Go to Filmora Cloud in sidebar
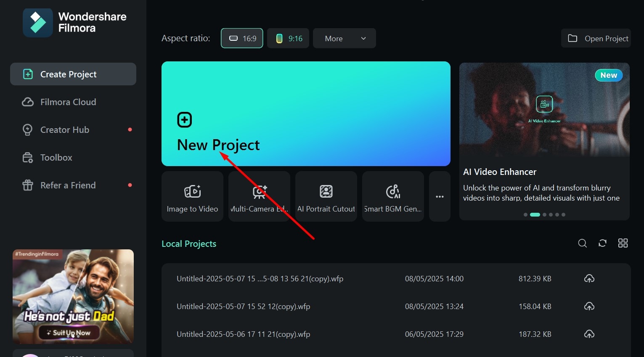This screenshot has height=357, width=644. (x=68, y=102)
